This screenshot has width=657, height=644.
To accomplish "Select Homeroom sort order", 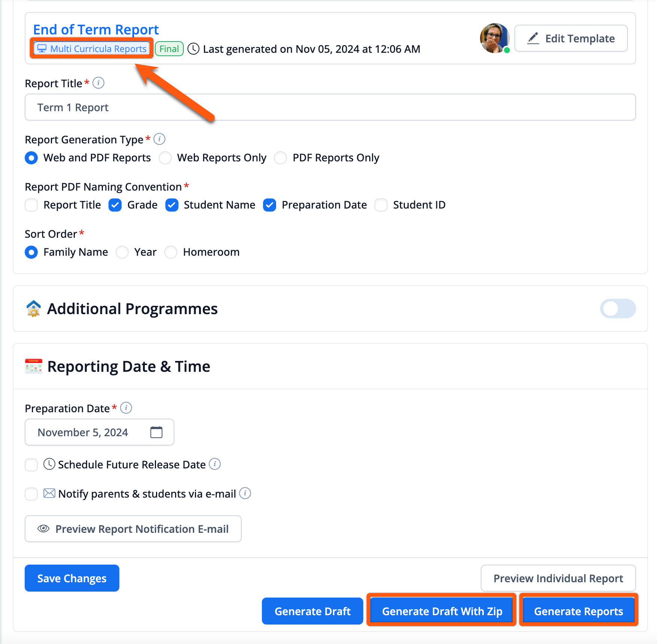I will 171,252.
